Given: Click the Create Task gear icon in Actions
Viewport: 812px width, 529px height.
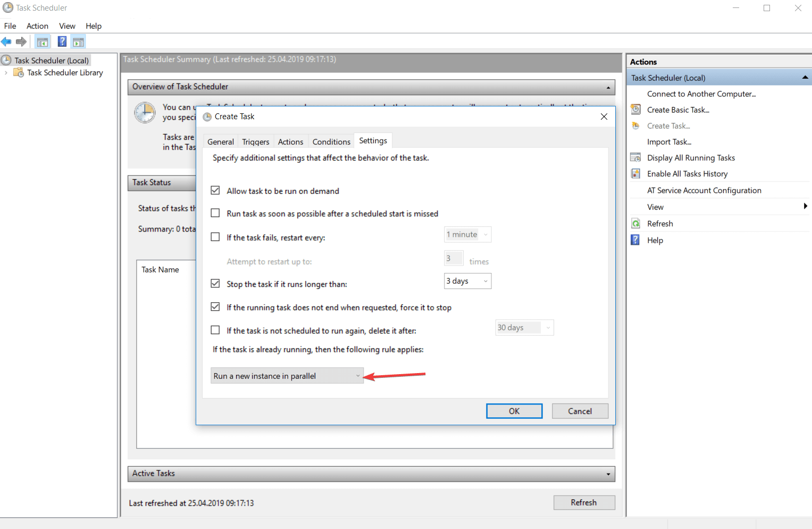Looking at the screenshot, I should 635,126.
